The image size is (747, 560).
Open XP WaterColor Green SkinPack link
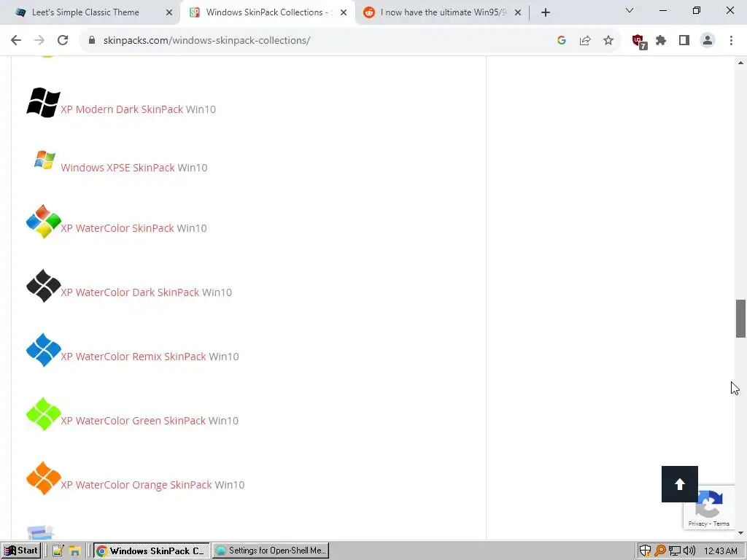coord(133,421)
